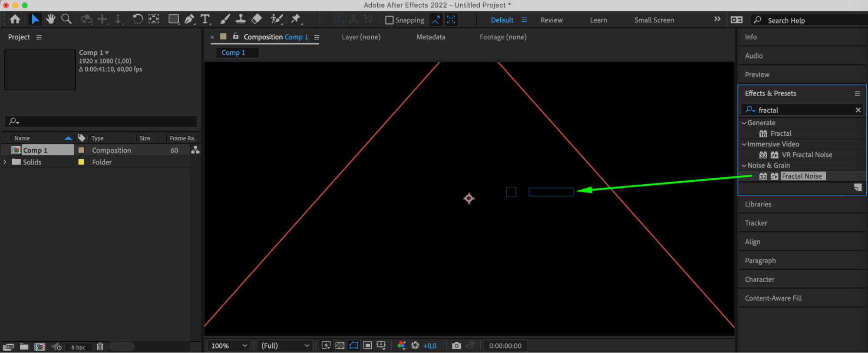The height and width of the screenshot is (353, 868).
Task: Open the (Full) resolution dropdown
Action: pyautogui.click(x=285, y=346)
